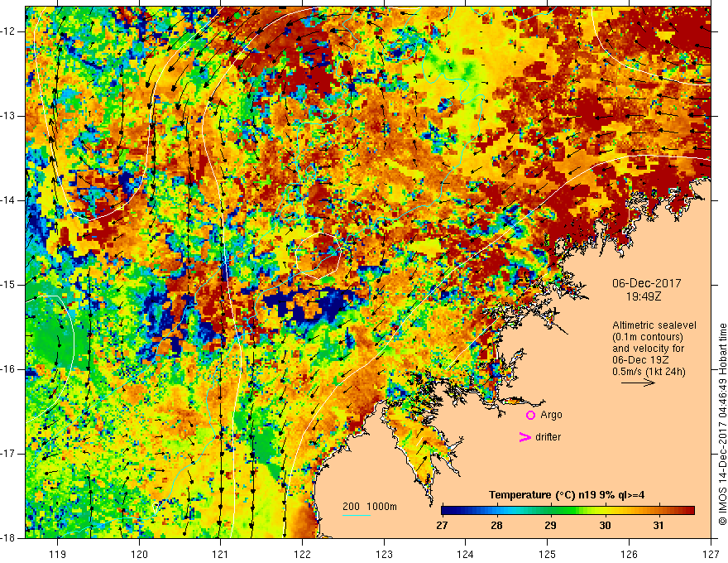The image size is (728, 563).
Task: Click the '06-Dec 19Z' caption line
Action: tap(642, 360)
